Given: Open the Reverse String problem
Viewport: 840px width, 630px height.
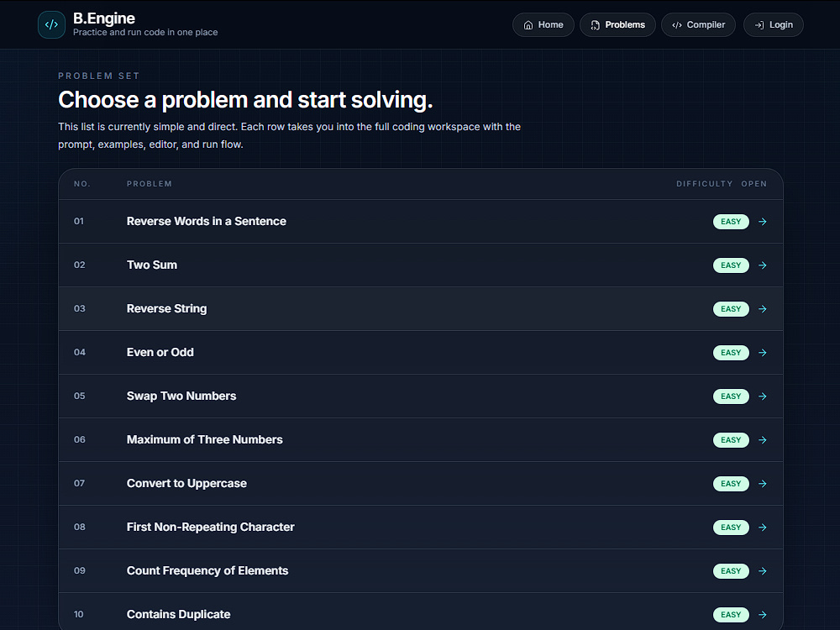Looking at the screenshot, I should pos(166,308).
